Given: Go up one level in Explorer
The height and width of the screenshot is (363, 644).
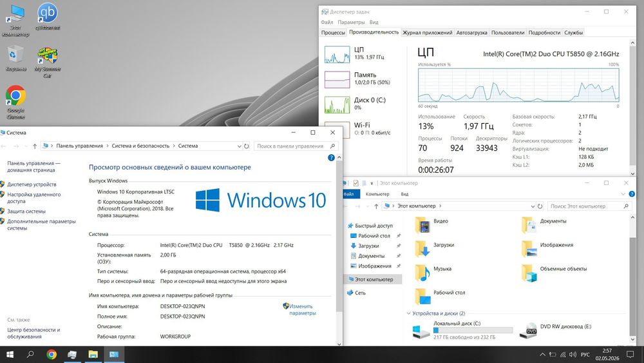Looking at the screenshot, I should [x=376, y=206].
